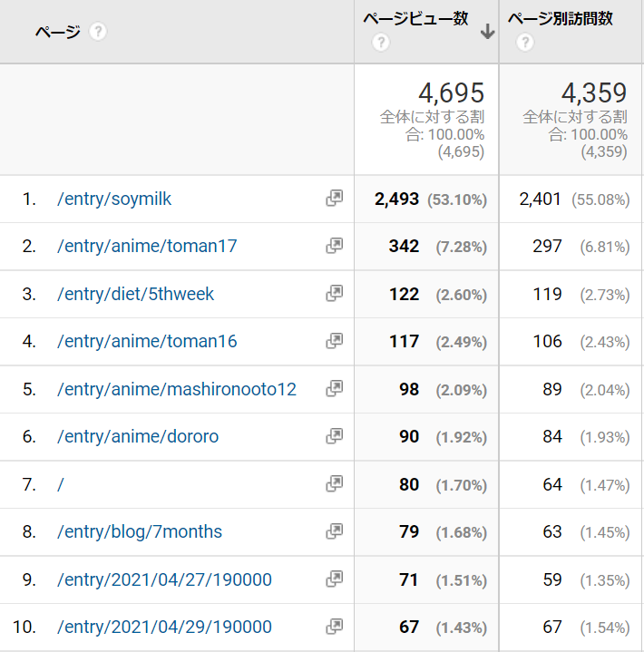Screen dimensions: 644x652
Task: Select unique pageviews value 64
Action: coord(552,485)
